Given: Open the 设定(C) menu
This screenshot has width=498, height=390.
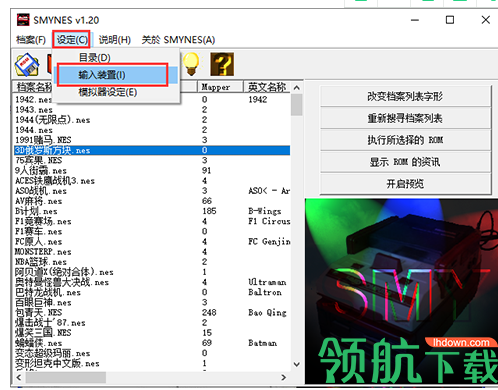Looking at the screenshot, I should point(72,40).
